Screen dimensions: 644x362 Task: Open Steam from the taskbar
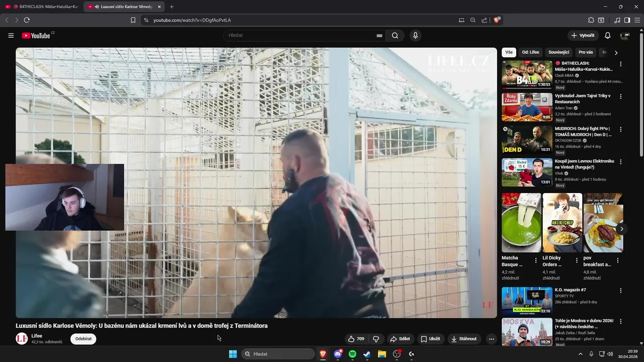pyautogui.click(x=367, y=354)
